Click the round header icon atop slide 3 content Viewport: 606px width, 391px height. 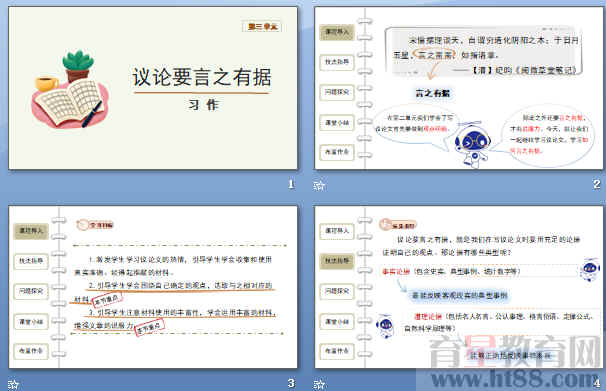click(x=82, y=225)
